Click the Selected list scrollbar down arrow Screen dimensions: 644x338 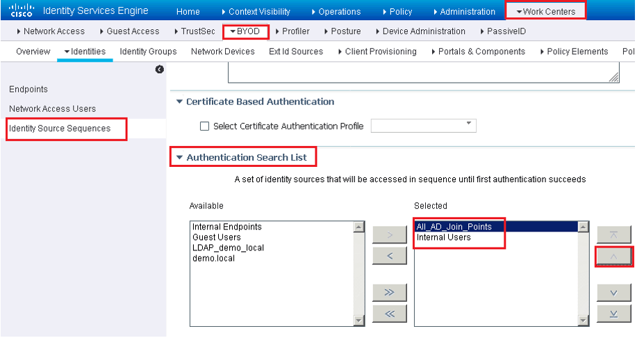[584, 321]
